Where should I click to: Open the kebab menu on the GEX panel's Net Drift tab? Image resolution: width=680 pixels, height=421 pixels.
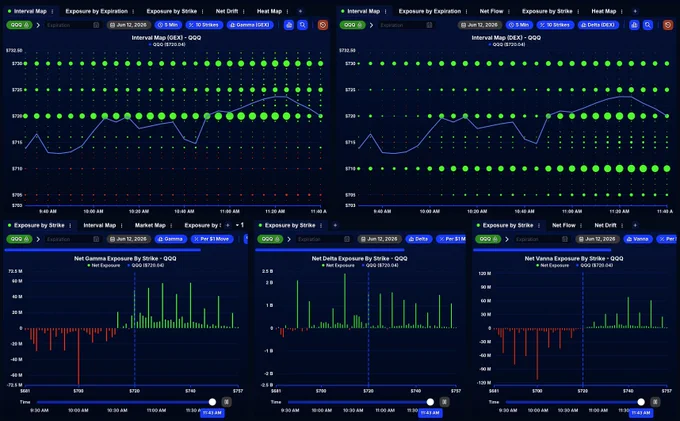244,11
